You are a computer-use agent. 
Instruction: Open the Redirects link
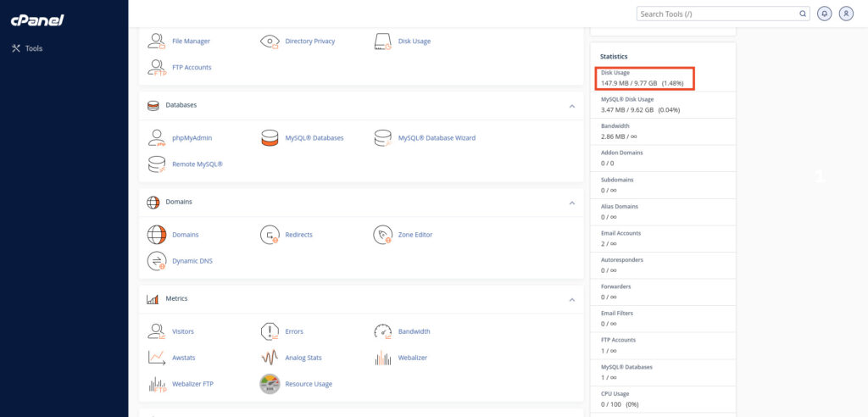pyautogui.click(x=299, y=235)
